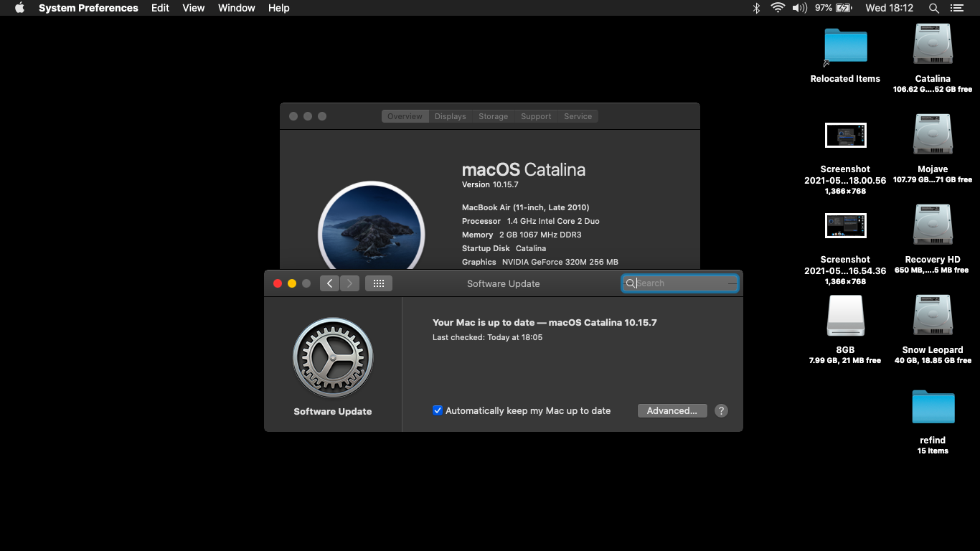
Task: Click the back arrow in Software Update
Action: (329, 283)
